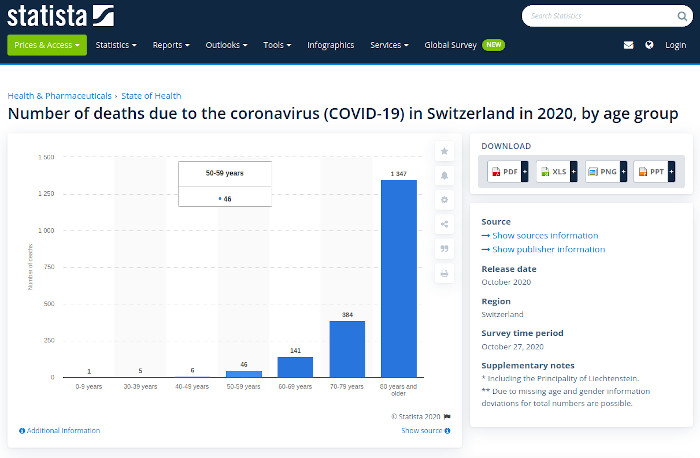Screen dimensions: 700x458
Task: Open the Outlooks menu
Action: [226, 45]
